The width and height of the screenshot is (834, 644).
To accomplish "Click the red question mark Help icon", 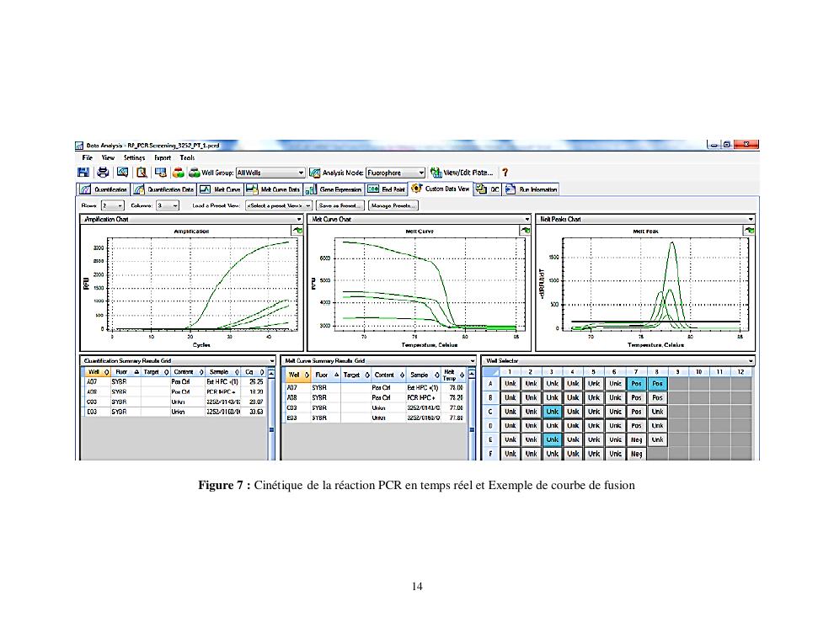I will [505, 173].
